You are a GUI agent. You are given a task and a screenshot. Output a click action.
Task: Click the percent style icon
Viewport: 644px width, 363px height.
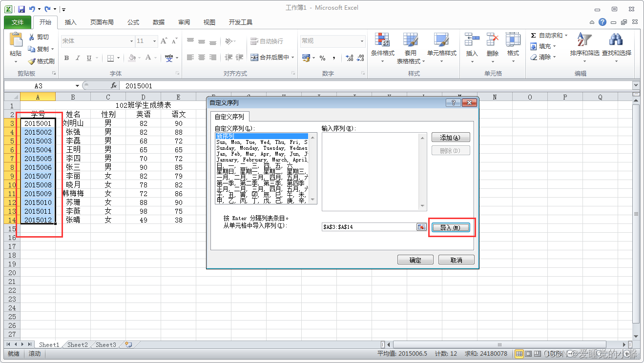[322, 58]
